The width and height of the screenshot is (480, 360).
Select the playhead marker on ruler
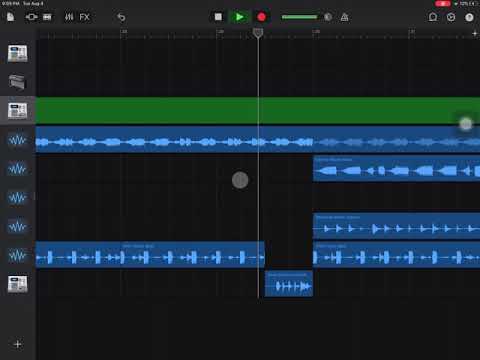(x=258, y=33)
